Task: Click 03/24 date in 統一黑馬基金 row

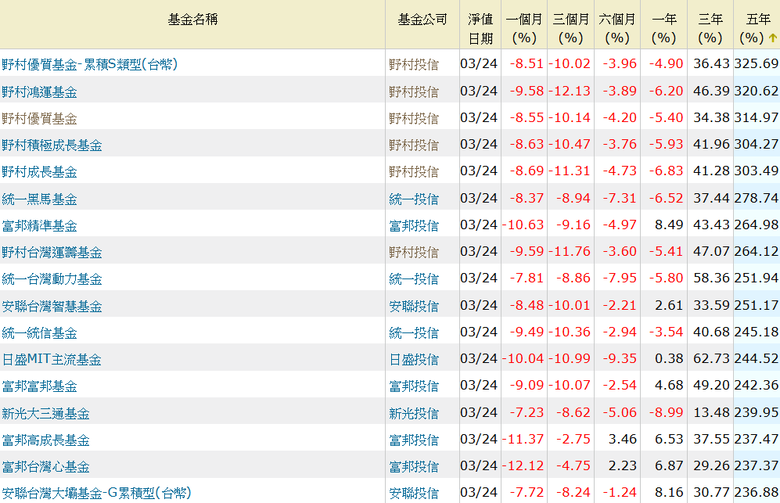Action: click(479, 198)
